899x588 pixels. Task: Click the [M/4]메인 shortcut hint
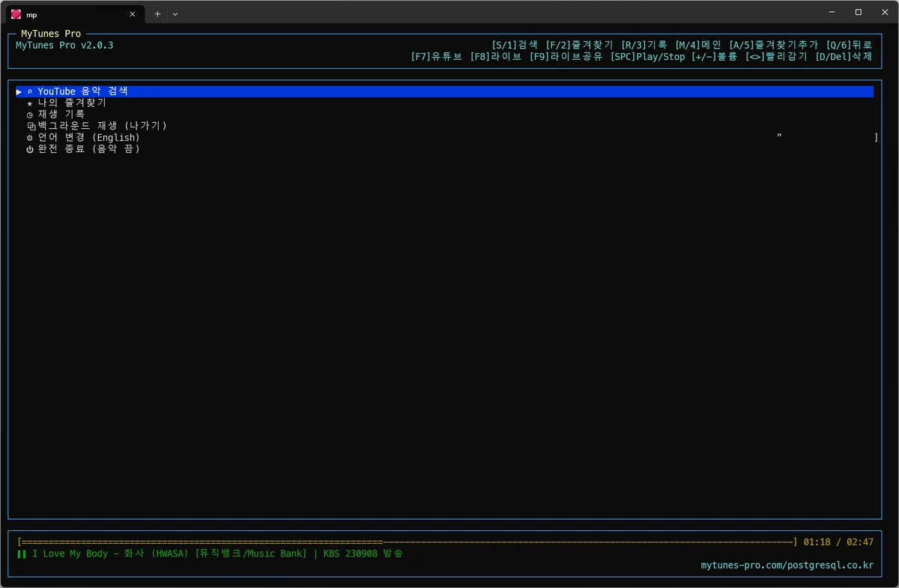click(x=697, y=45)
